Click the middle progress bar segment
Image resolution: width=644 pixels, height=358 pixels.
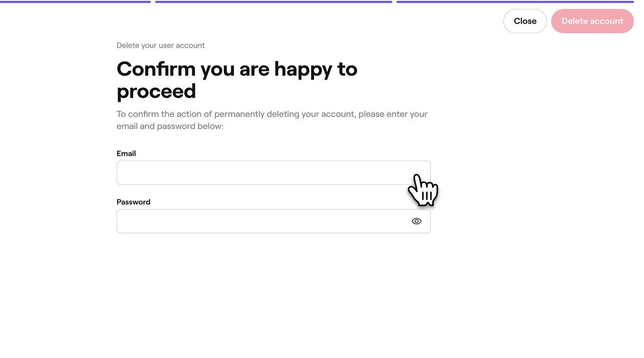[x=273, y=2]
